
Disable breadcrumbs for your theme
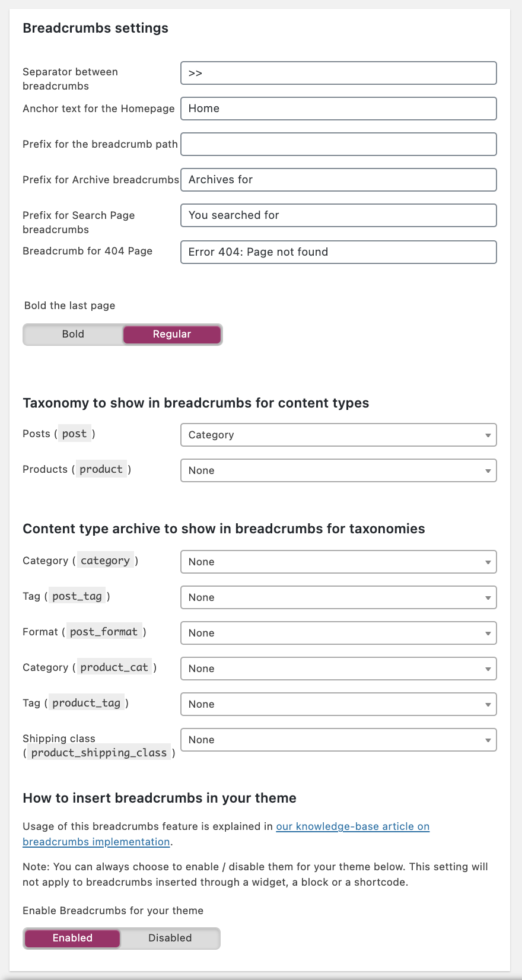tap(170, 938)
